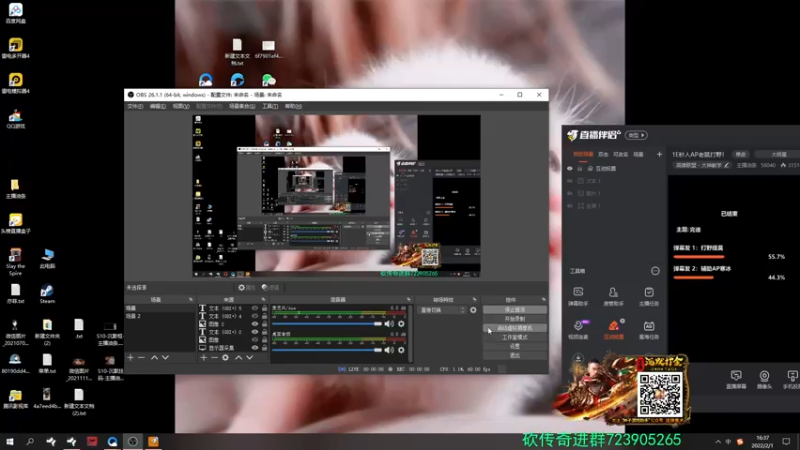The height and width of the screenshot is (450, 800).
Task: Open the 弹幕助手 tool in 直播伴侣
Action: (578, 296)
